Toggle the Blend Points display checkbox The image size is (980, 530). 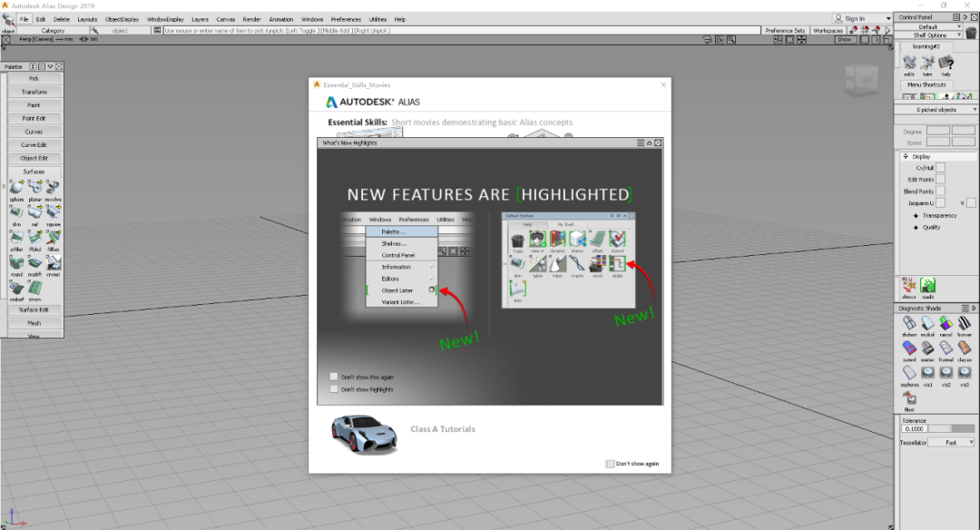point(941,191)
